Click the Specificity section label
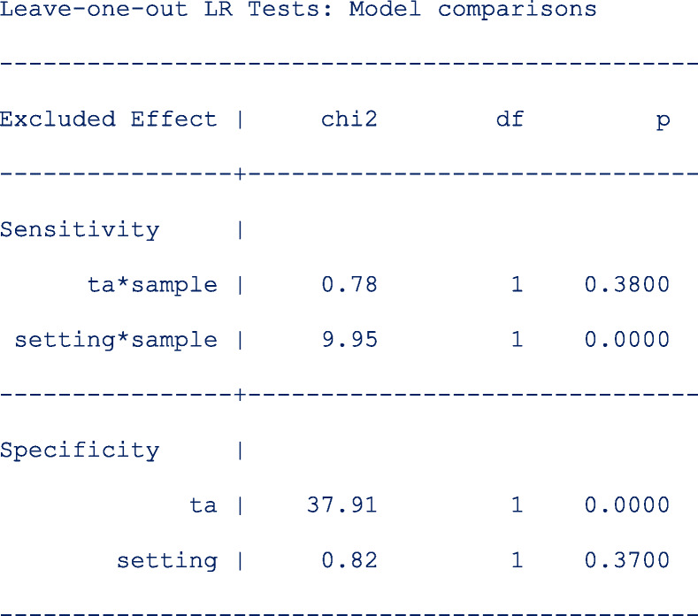The width and height of the screenshot is (698, 616). point(80,450)
